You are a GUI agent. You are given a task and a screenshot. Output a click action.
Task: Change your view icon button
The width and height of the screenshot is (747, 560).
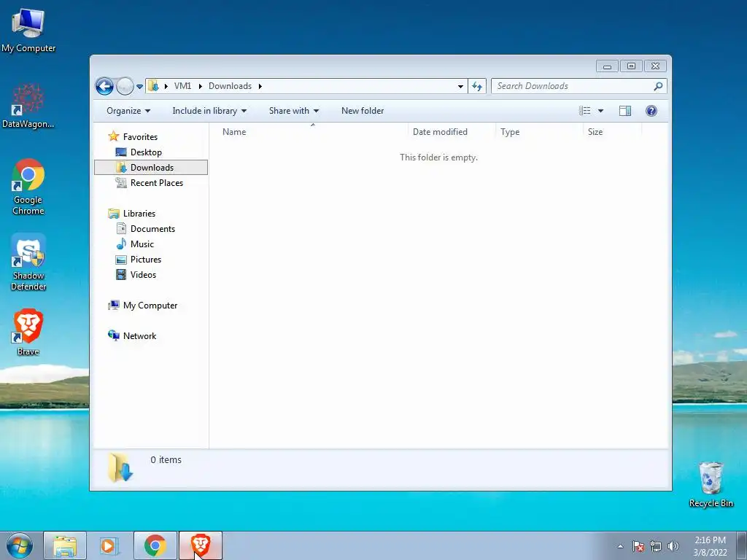tap(585, 111)
